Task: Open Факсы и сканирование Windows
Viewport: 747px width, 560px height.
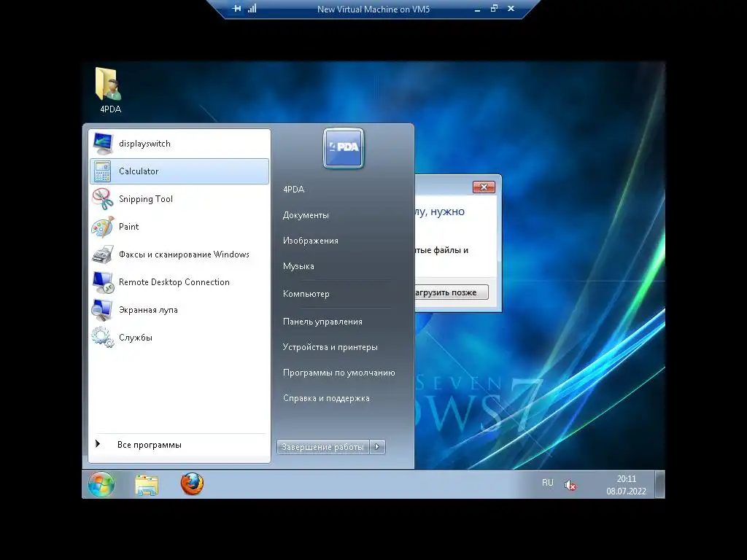Action: (179, 254)
